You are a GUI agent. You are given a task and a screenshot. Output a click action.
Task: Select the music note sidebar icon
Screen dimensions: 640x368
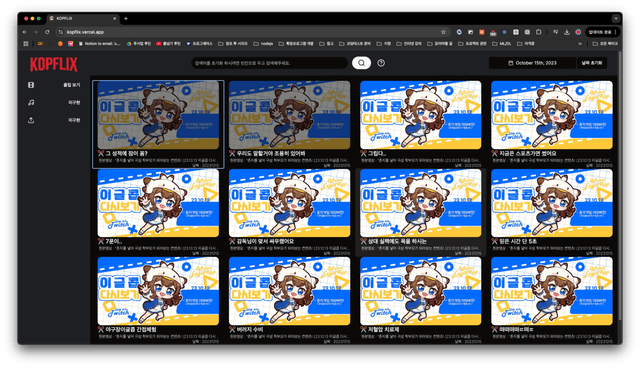click(x=31, y=102)
